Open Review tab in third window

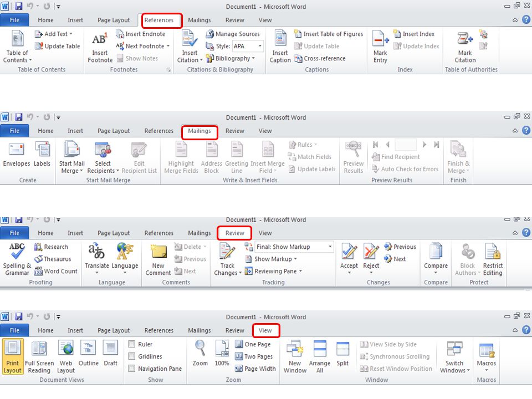[235, 233]
